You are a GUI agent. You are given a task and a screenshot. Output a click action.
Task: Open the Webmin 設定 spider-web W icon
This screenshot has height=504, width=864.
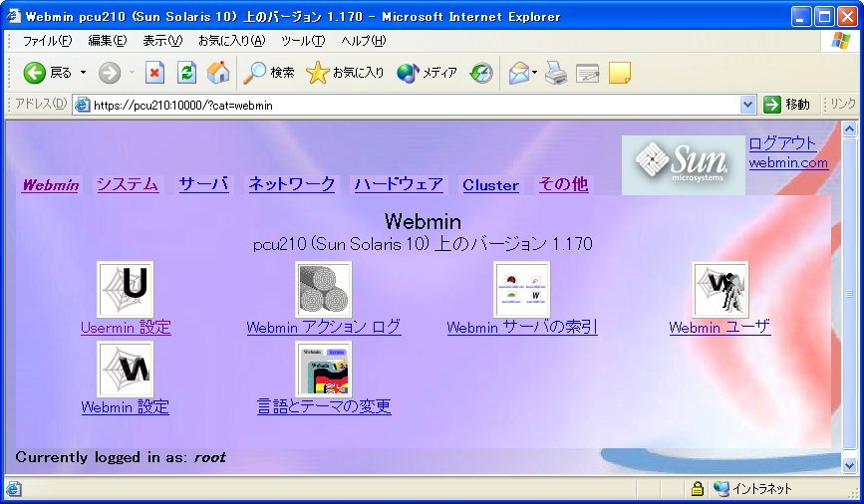click(126, 369)
